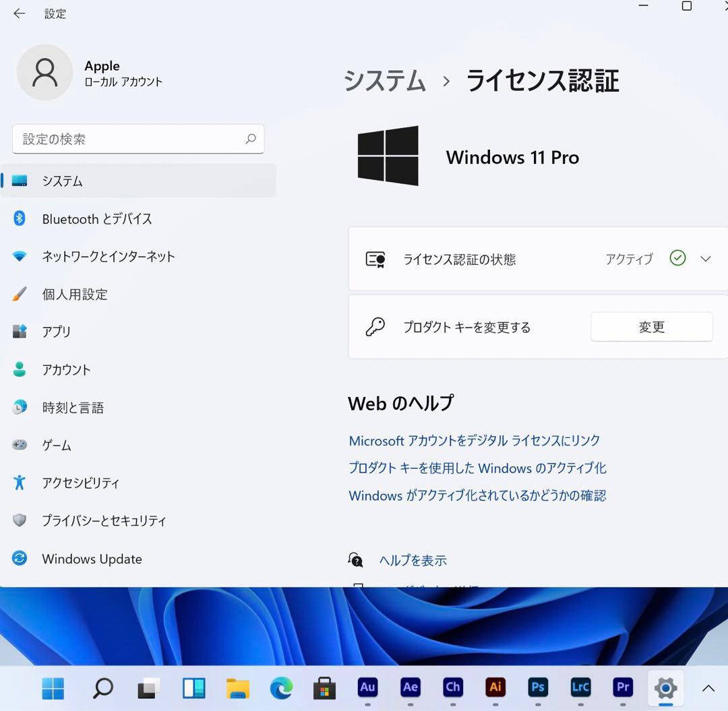Click the 変更 button to change product key
728x711 pixels.
[651, 327]
